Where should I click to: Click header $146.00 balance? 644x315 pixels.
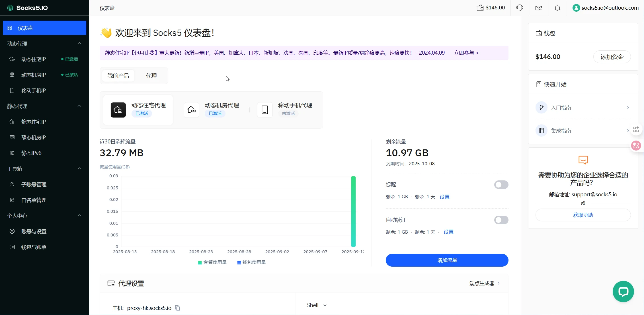point(495,8)
